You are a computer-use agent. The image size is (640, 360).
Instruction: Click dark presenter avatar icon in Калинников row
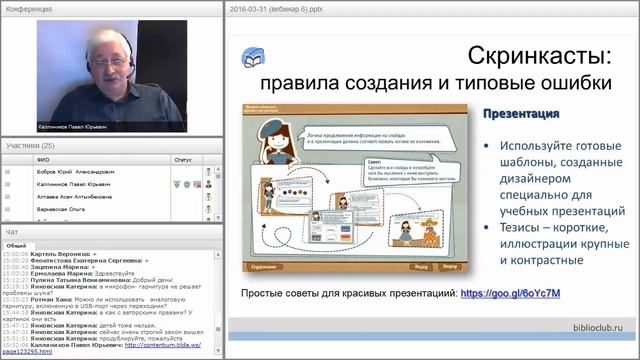click(x=209, y=184)
